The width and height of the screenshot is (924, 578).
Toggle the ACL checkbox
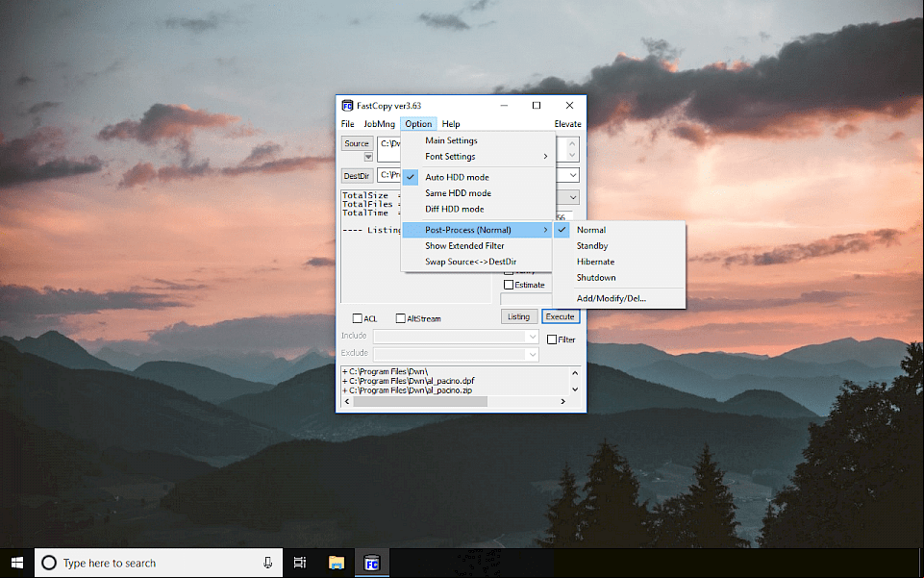pos(357,318)
